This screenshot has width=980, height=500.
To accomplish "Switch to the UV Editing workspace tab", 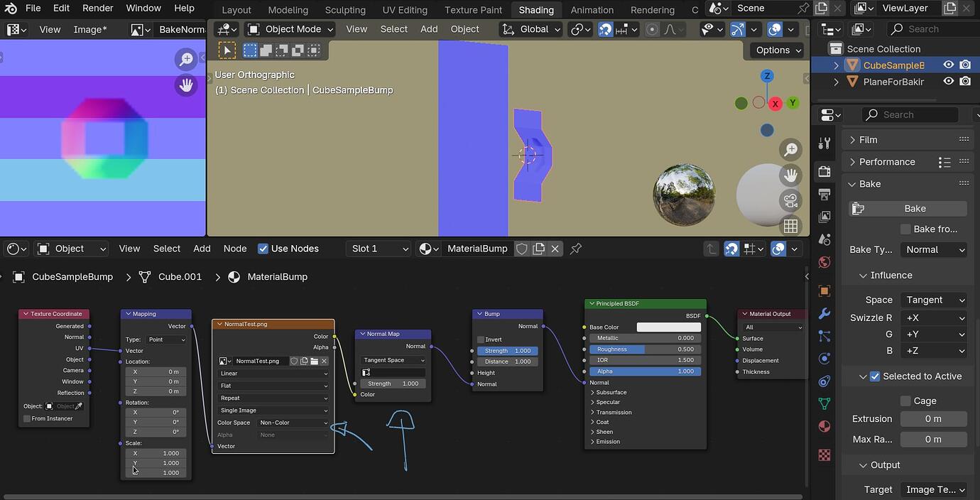I will [403, 10].
